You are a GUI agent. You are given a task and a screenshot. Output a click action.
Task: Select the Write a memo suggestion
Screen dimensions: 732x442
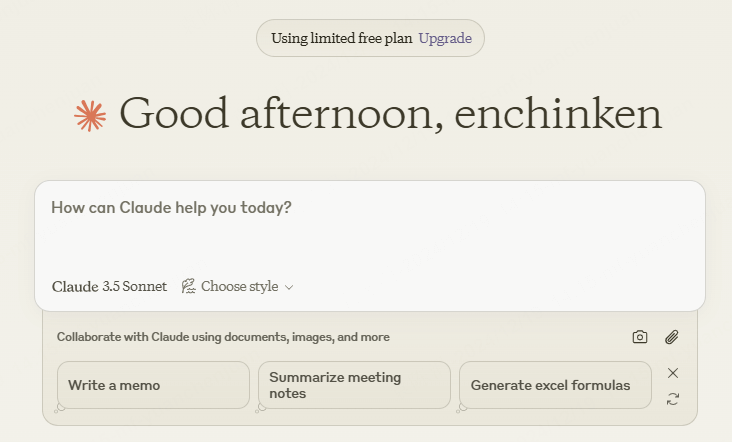pyautogui.click(x=154, y=385)
